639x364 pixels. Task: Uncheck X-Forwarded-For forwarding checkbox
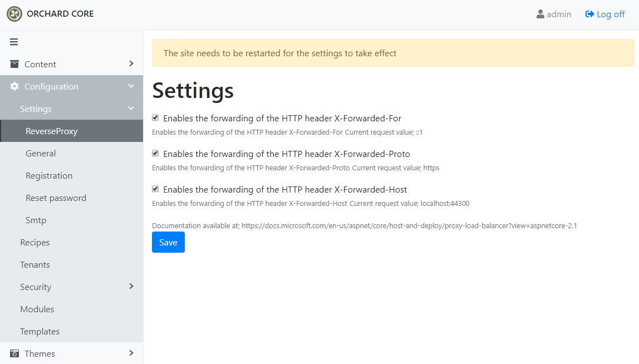[x=155, y=118]
